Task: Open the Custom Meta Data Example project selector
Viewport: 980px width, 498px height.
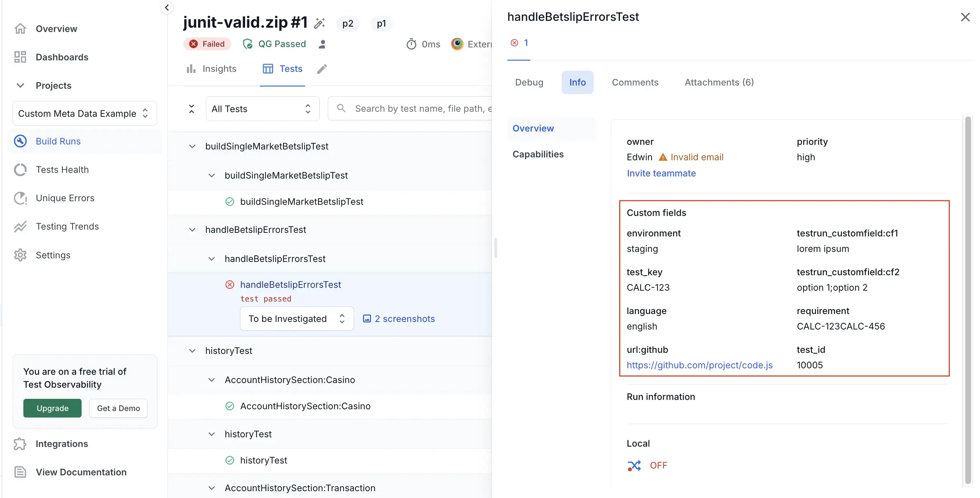Action: [x=84, y=114]
